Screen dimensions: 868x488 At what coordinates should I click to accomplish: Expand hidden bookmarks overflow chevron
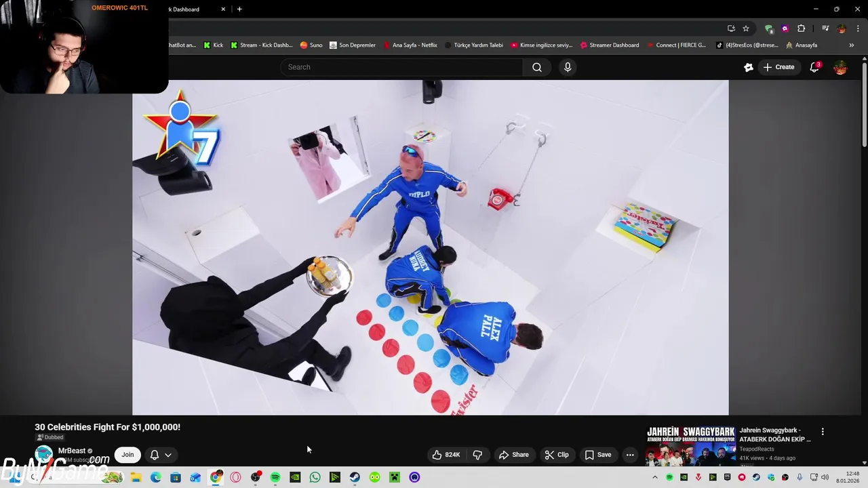click(852, 45)
